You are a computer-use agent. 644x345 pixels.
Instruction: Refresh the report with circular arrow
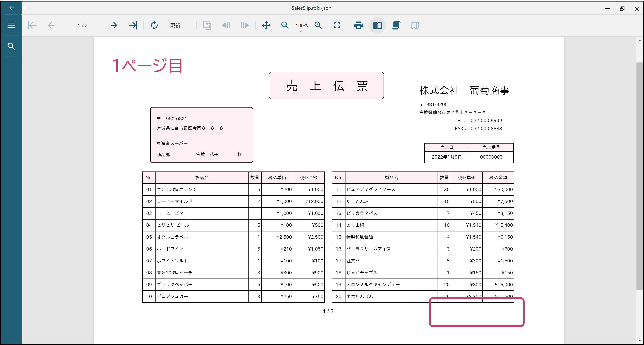tap(154, 25)
